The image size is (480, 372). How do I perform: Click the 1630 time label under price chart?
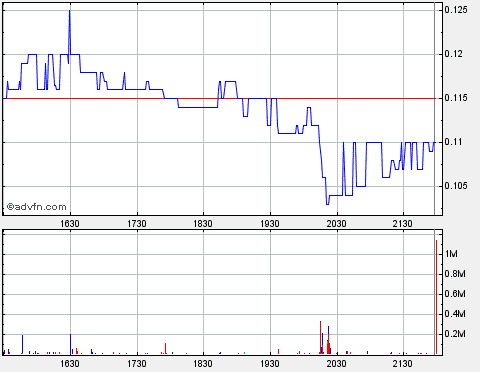click(70, 224)
